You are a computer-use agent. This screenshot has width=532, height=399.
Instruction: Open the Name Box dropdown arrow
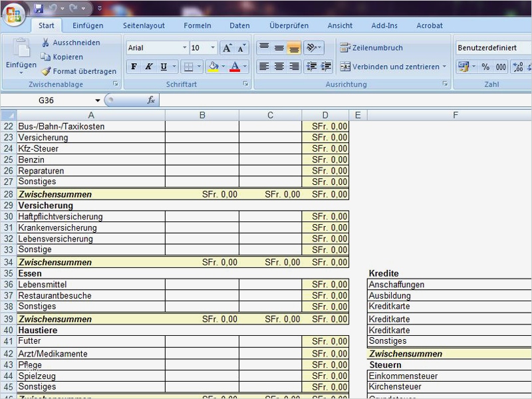point(97,100)
